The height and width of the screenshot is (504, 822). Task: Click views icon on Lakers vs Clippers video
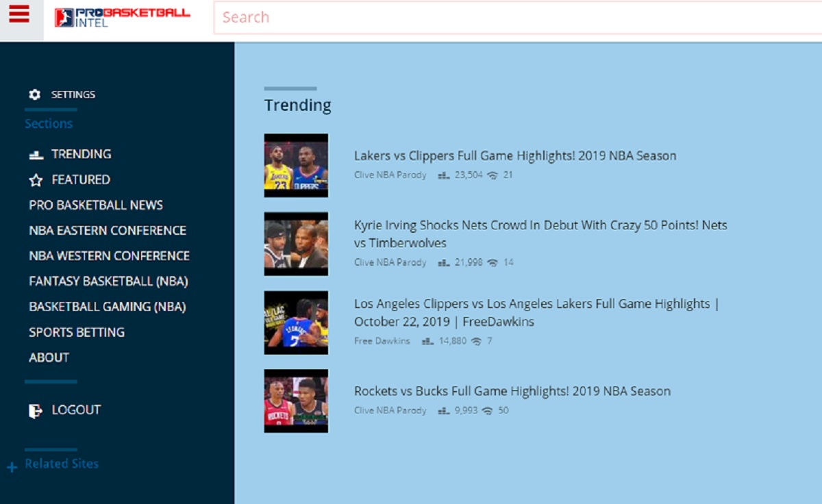[x=444, y=175]
